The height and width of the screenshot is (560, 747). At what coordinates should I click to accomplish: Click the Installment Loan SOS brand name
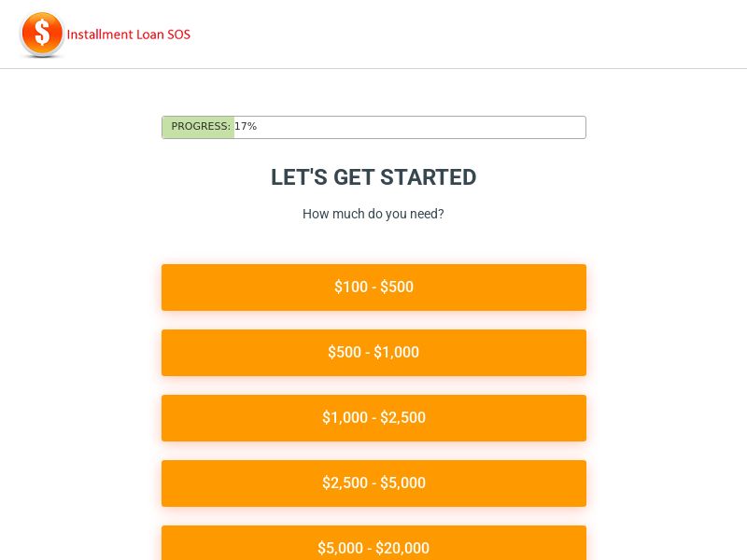coord(129,35)
